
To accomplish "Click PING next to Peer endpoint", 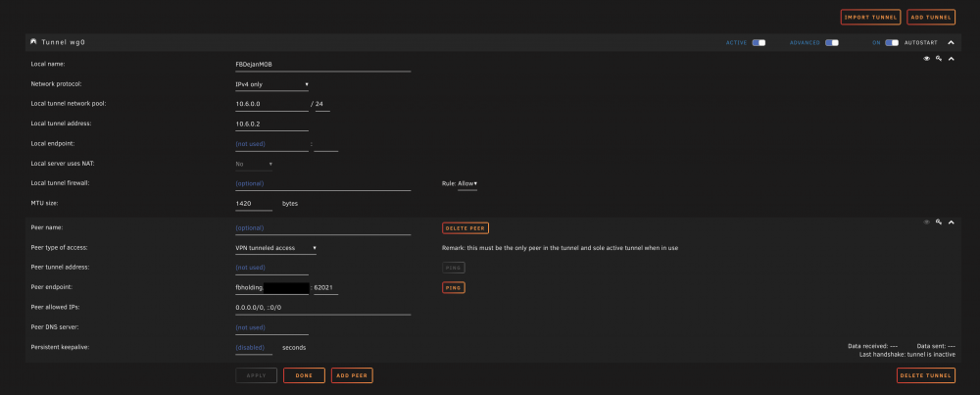I will click(453, 287).
